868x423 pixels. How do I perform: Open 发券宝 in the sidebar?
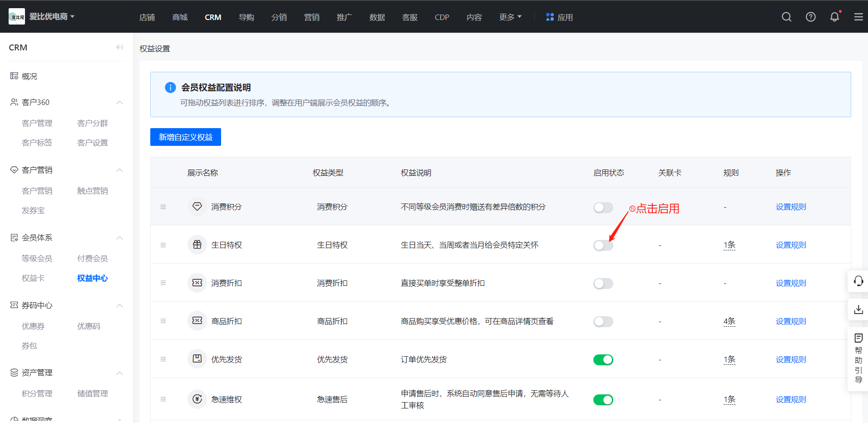click(x=33, y=210)
